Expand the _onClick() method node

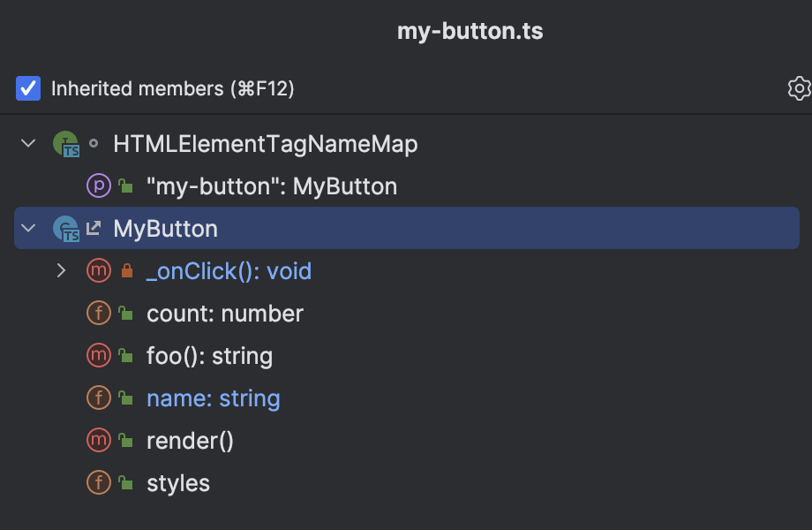(61, 271)
